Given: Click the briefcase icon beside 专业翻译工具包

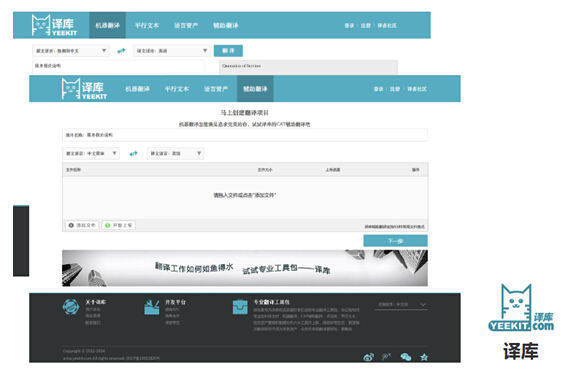Looking at the screenshot, I should coord(240,307).
